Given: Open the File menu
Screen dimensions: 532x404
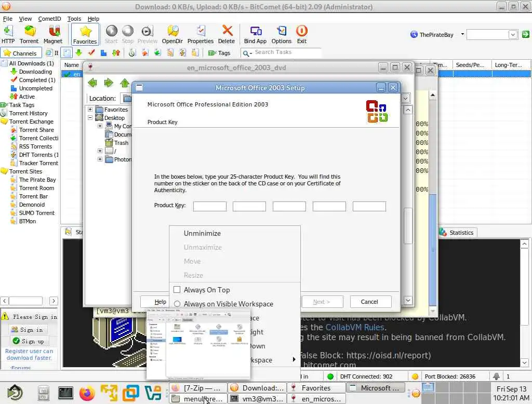Looking at the screenshot, I should pos(7,19).
